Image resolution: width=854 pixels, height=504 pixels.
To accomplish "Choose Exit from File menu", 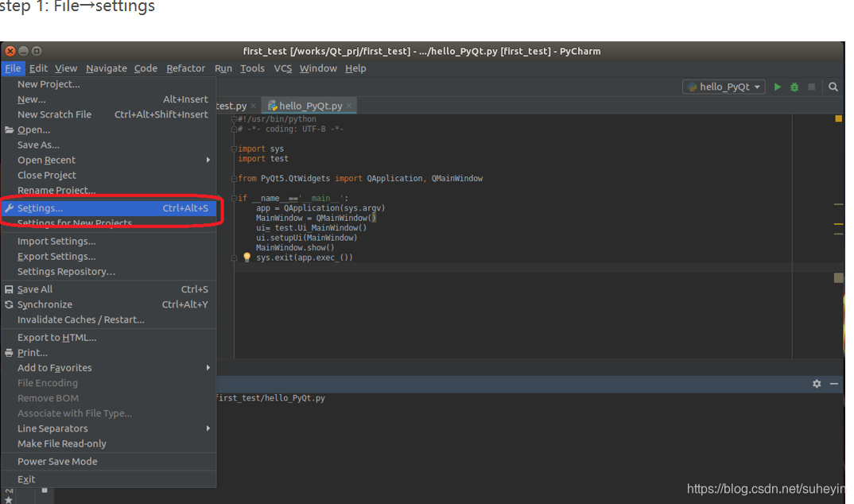I will click(109, 479).
